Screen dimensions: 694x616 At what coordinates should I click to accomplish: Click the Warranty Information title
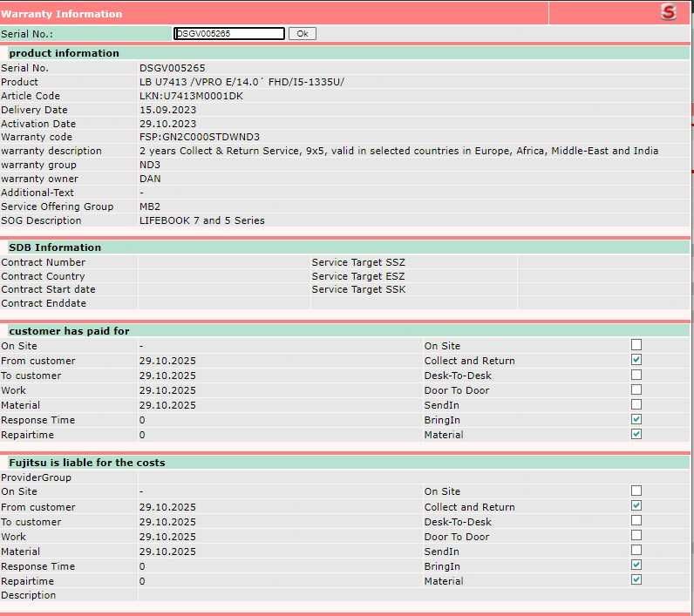click(62, 14)
